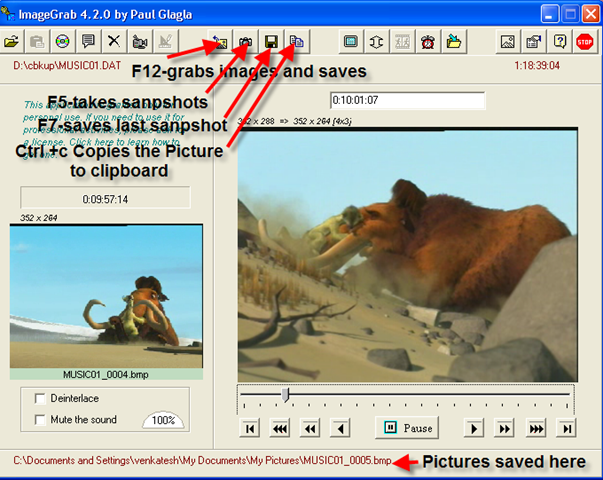
Task: Click the double-arrow fast forward button
Action: pyautogui.click(x=504, y=428)
